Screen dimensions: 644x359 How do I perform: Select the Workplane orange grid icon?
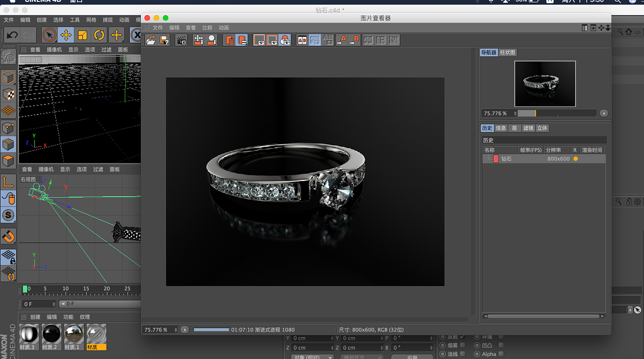click(x=8, y=111)
